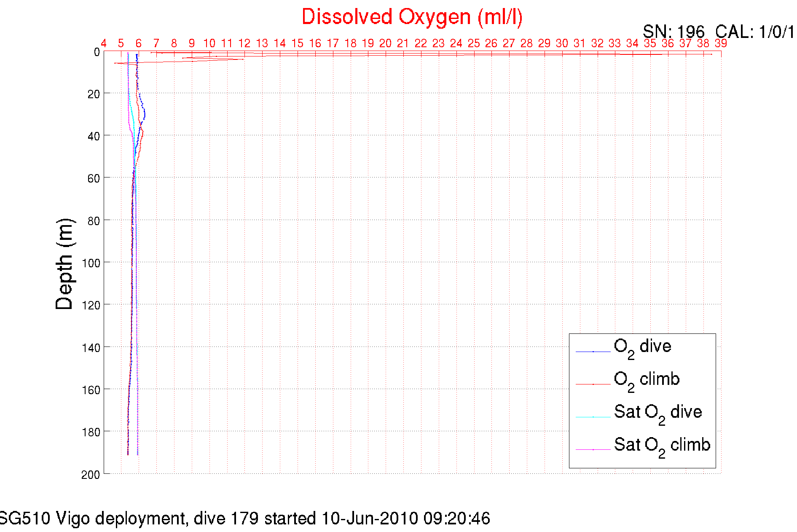The width and height of the screenshot is (797, 532).
Task: Click the depth tick label '140'
Action: [x=91, y=348]
